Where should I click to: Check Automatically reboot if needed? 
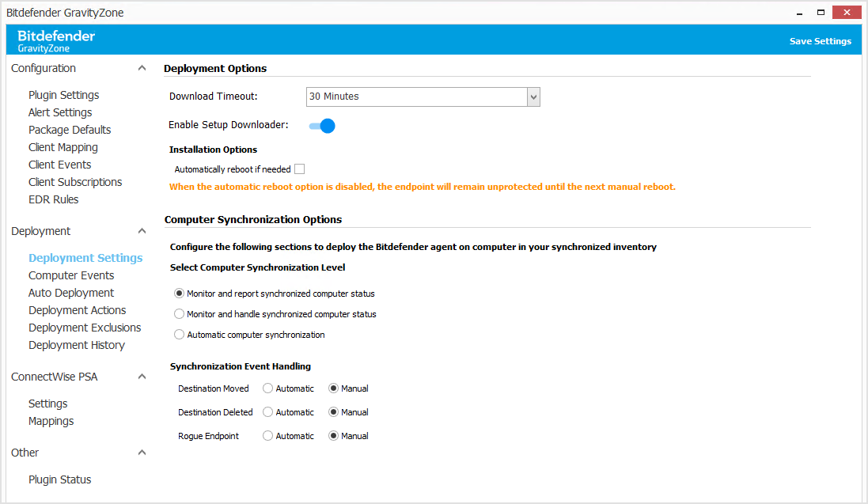pos(299,169)
